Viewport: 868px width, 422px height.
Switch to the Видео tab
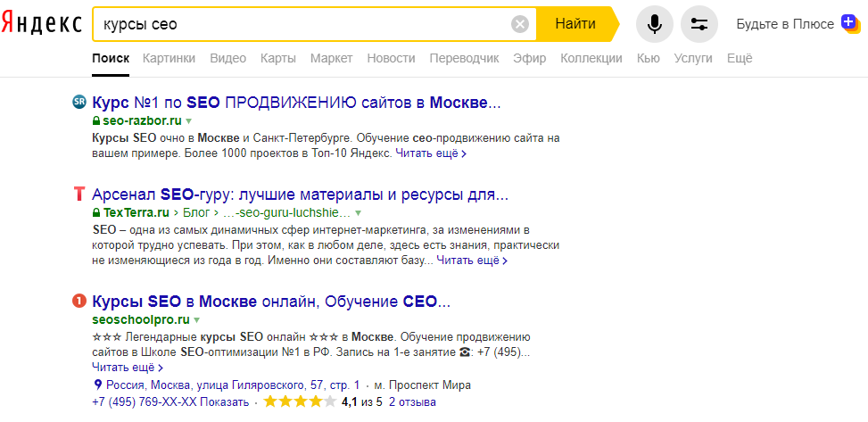point(228,58)
